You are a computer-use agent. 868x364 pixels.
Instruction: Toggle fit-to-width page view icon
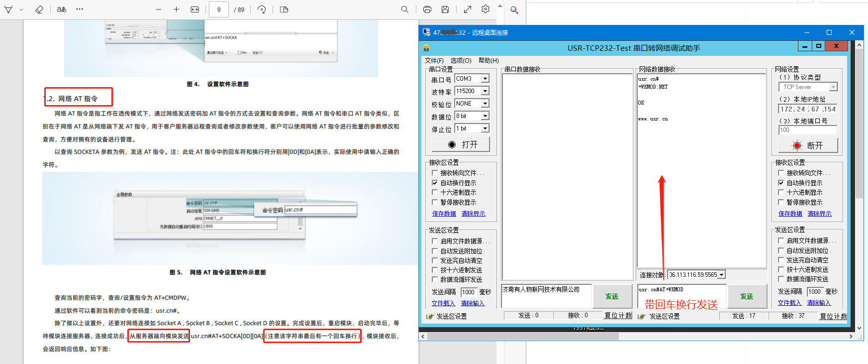[195, 9]
